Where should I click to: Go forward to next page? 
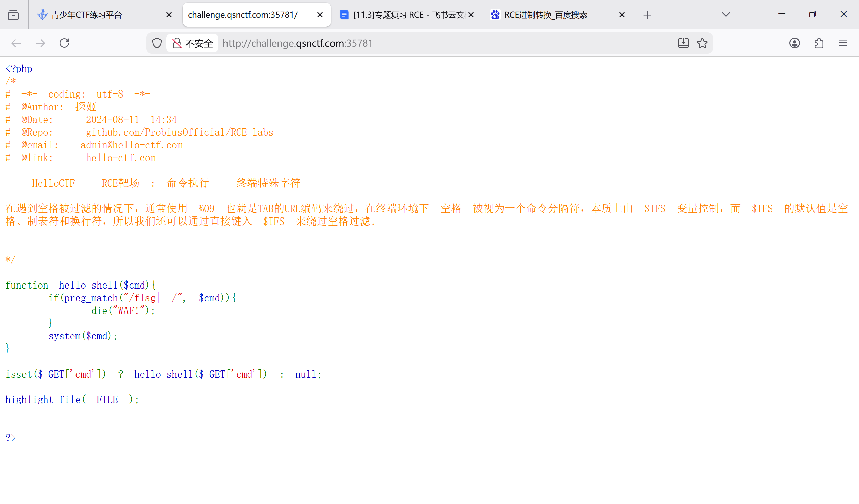click(x=40, y=43)
